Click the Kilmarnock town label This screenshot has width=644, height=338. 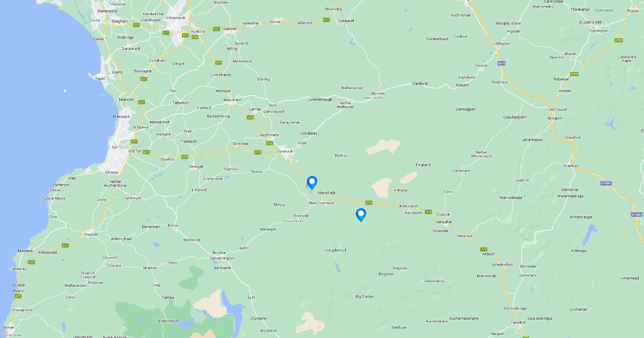pos(175,18)
